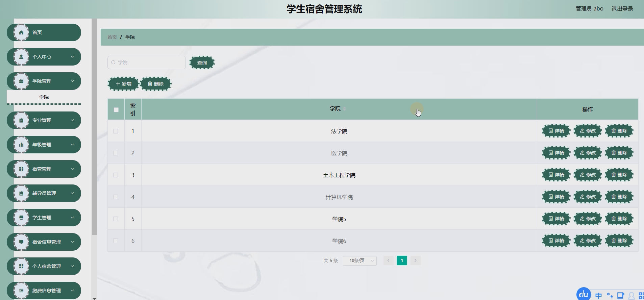The height and width of the screenshot is (300, 644).
Task: Expand the 学生管理 menu chevron
Action: (x=72, y=218)
